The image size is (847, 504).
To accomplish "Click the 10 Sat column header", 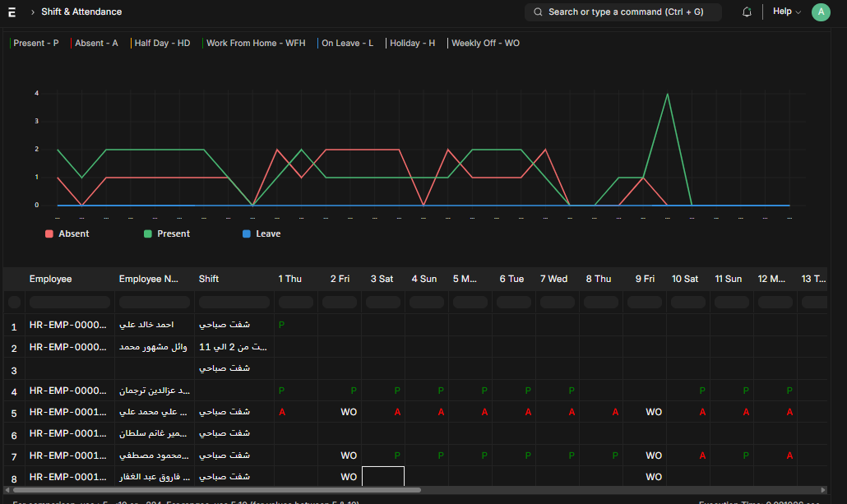I will (x=684, y=280).
